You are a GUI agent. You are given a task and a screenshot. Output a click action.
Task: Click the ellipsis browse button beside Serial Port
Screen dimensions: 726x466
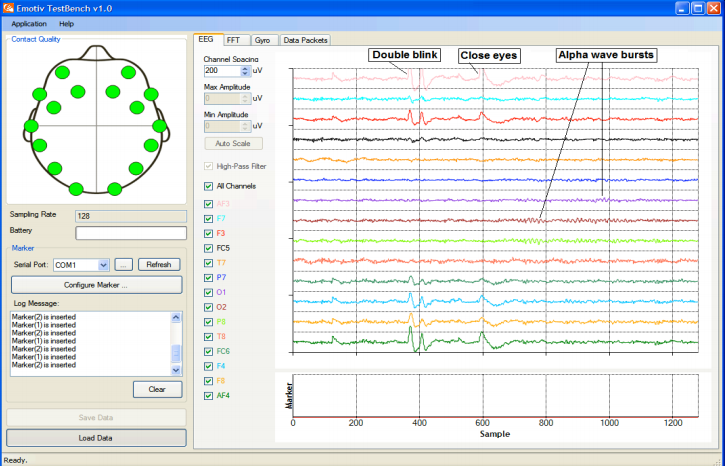point(123,265)
